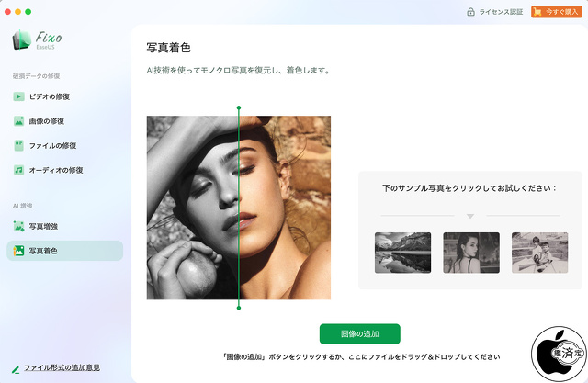Switch to ファイルの修復 section

pos(52,145)
